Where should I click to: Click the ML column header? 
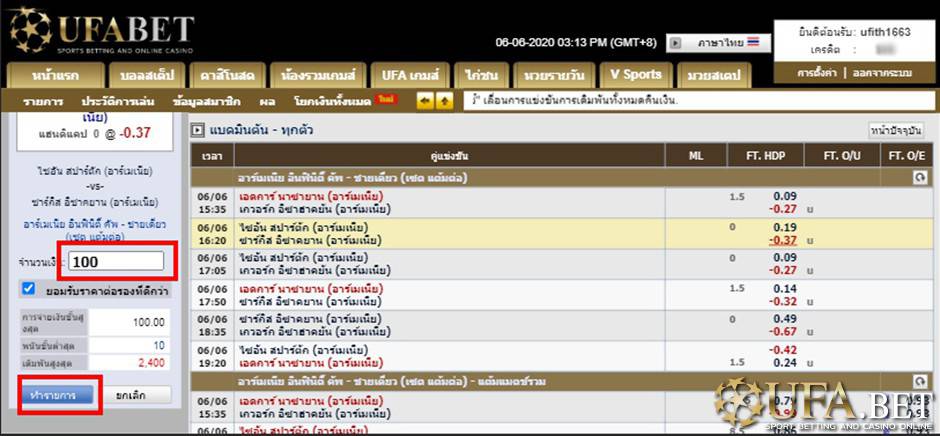[x=696, y=156]
